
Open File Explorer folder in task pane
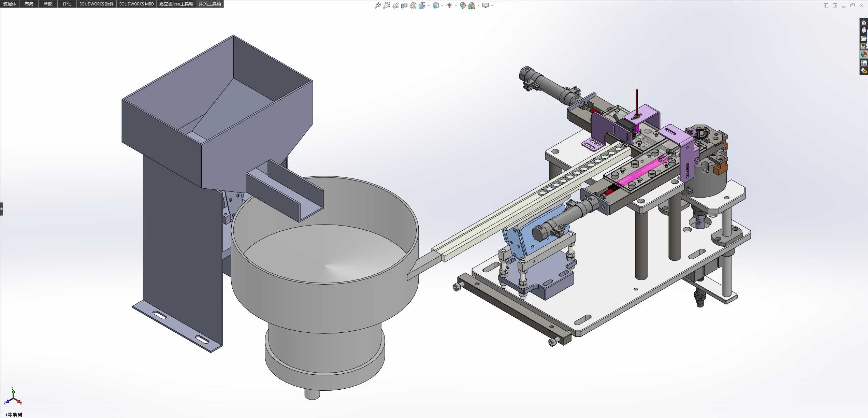click(864, 38)
